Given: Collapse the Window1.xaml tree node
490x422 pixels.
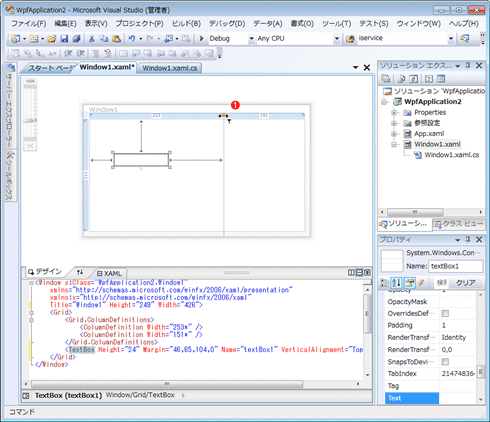Looking at the screenshot, I should (x=394, y=145).
